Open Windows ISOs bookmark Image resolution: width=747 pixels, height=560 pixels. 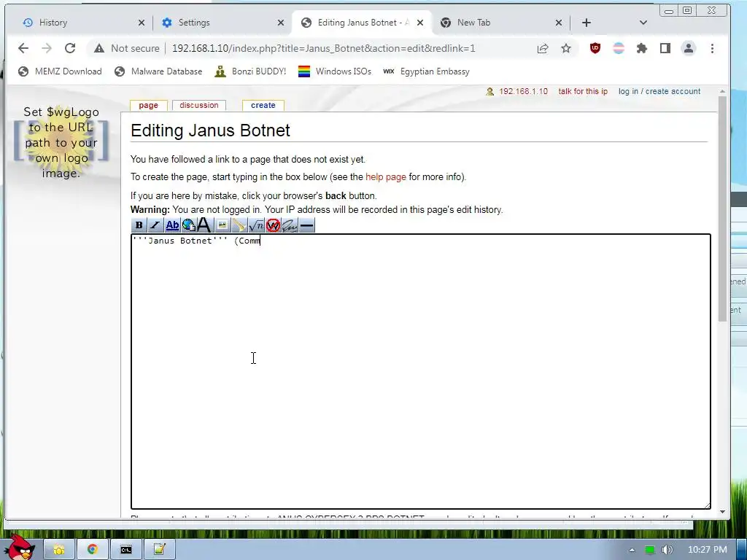pos(334,71)
